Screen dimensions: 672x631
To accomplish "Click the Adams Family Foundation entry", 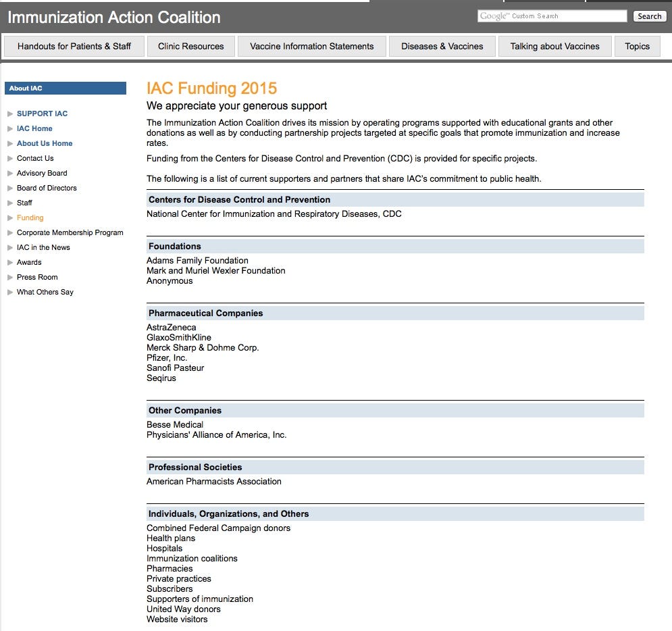I will coord(197,261).
